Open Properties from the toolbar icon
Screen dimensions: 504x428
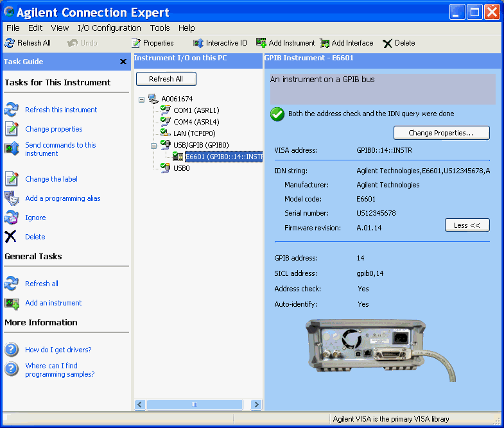(136, 43)
